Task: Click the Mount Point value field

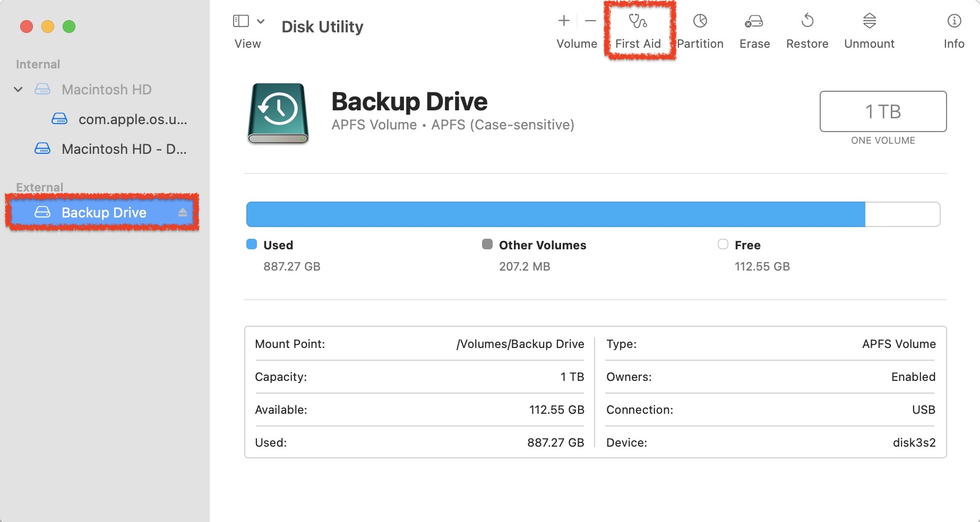Action: click(x=520, y=344)
